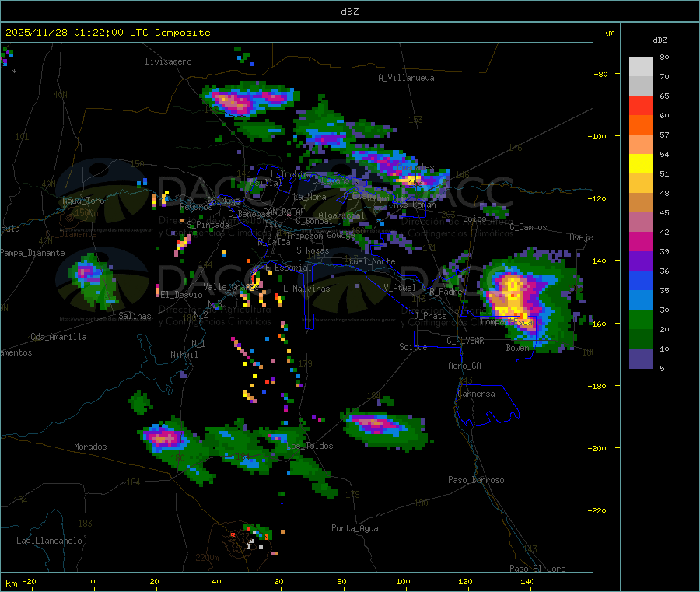This screenshot has width=700, height=592.
Task: Click the Paso_Barroso label
Action: click(476, 480)
